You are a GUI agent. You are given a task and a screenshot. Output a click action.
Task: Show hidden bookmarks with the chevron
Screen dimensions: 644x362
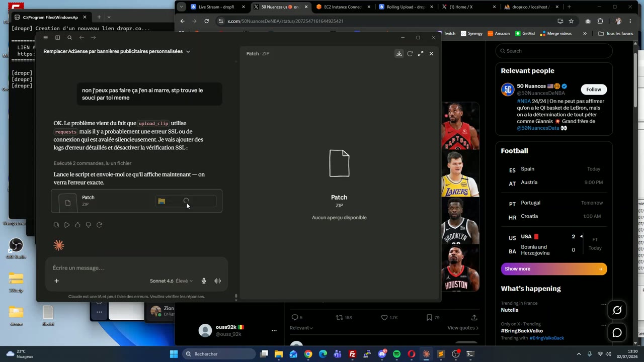click(585, 34)
